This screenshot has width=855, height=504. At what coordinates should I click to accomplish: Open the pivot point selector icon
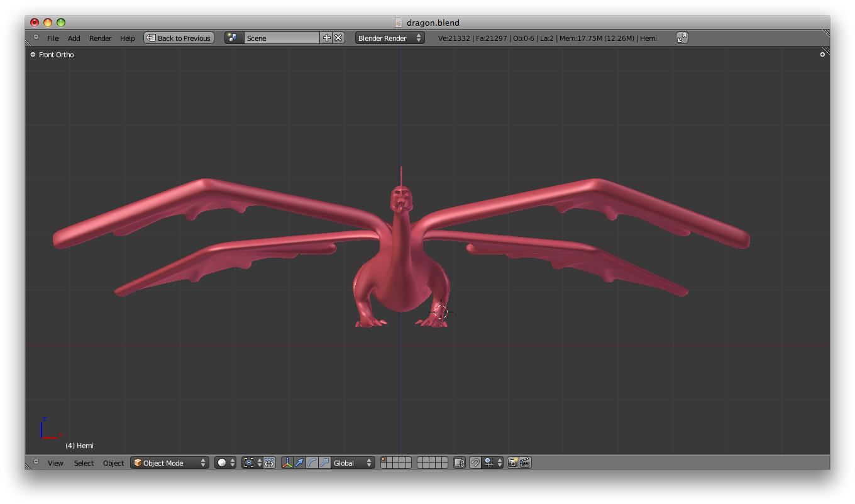click(x=250, y=463)
